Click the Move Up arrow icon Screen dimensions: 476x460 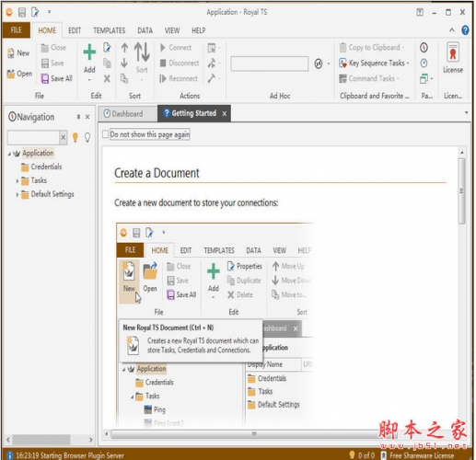pyautogui.click(x=124, y=48)
